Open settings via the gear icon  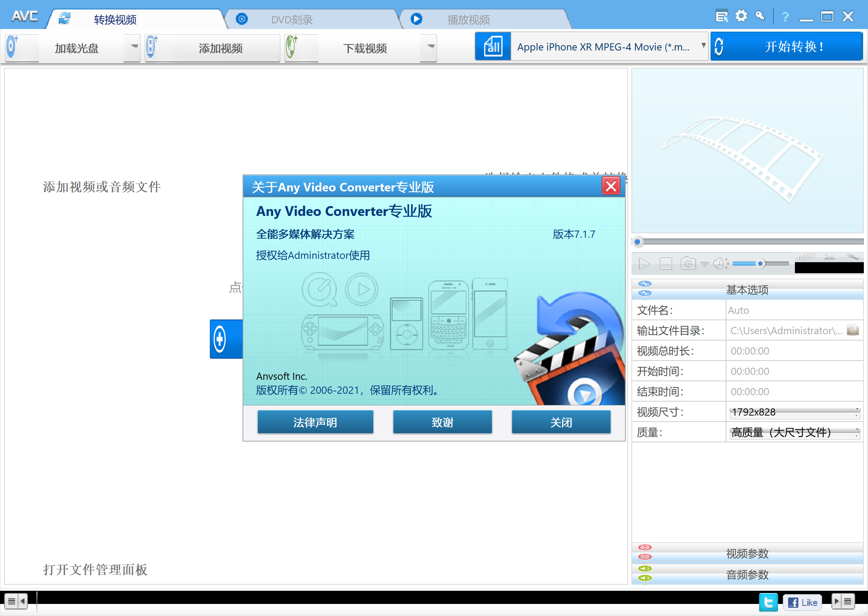pos(741,16)
